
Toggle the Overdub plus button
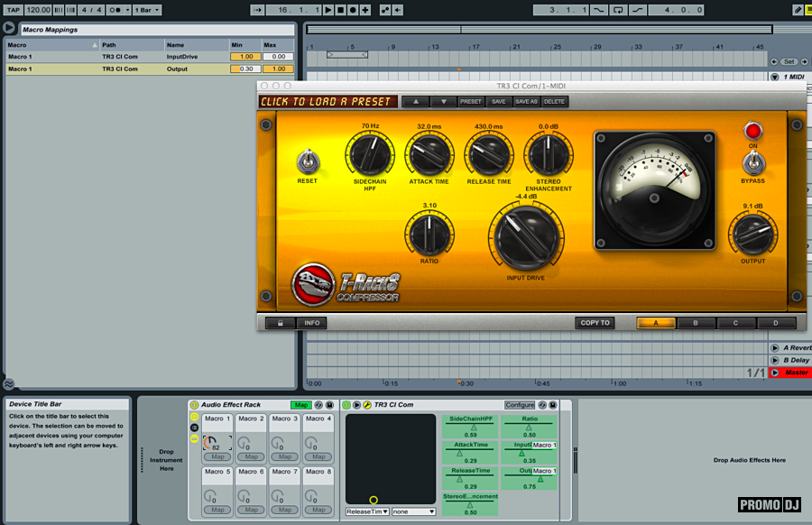click(365, 10)
